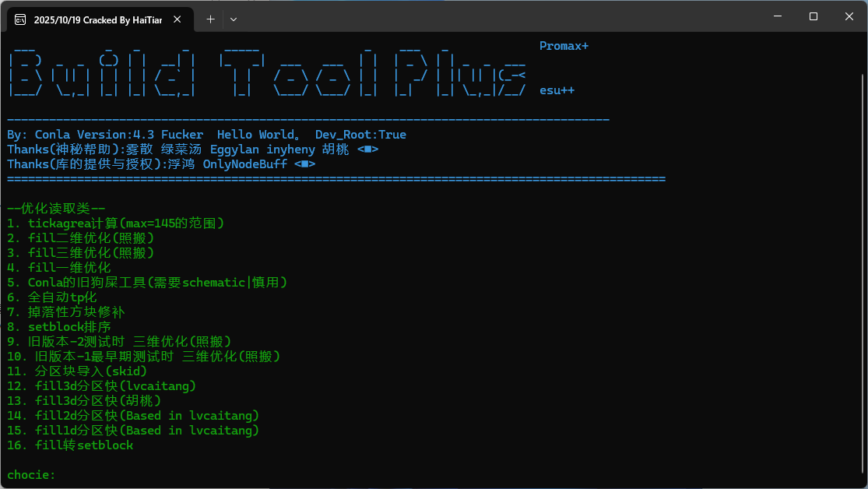Click the empty title bar area
Screen dimensions: 868x489
pos(498,16)
